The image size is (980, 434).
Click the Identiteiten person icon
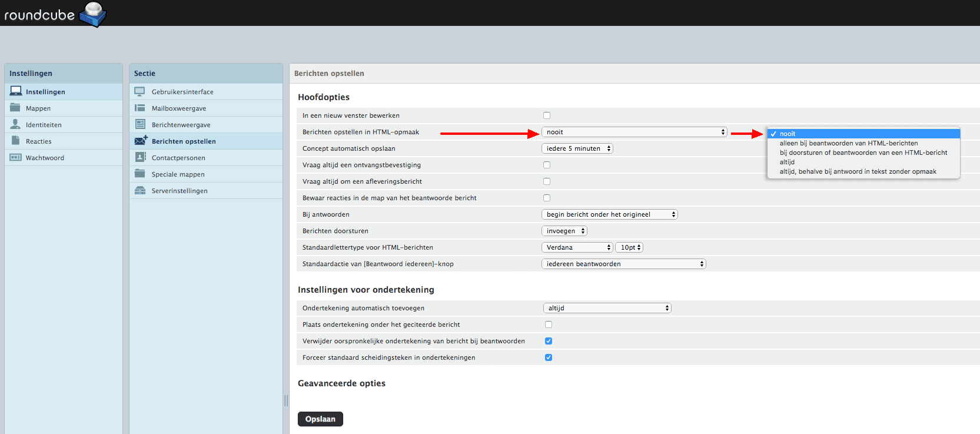coord(15,124)
